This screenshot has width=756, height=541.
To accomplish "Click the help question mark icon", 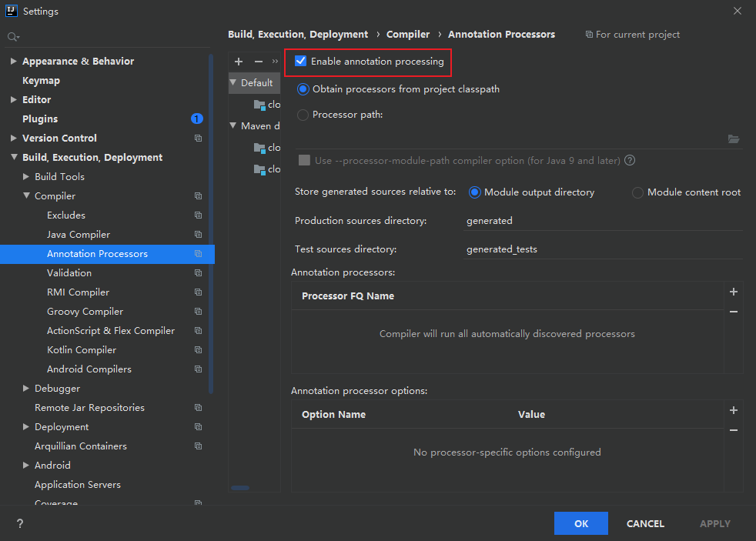I will pos(20,523).
